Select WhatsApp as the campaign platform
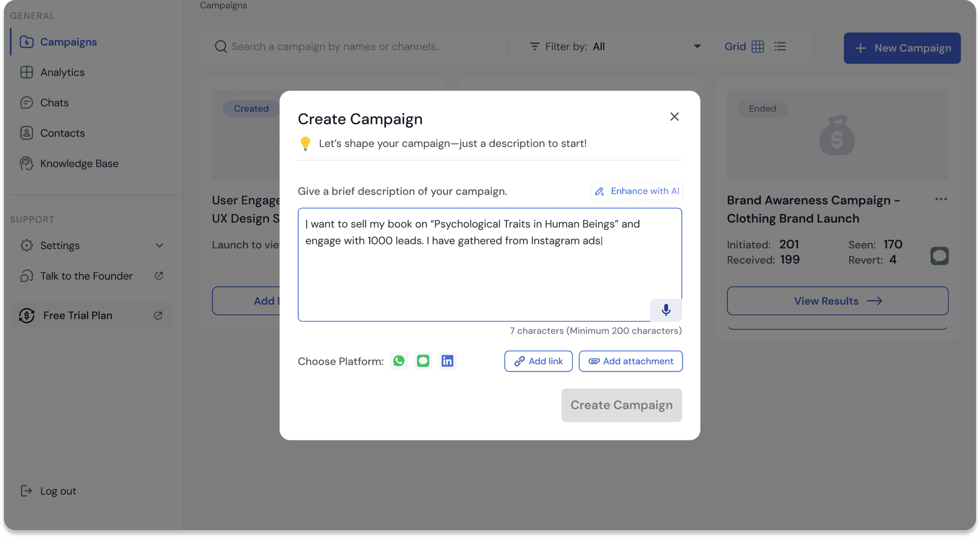Viewport: 980px width, 538px height. click(x=399, y=361)
